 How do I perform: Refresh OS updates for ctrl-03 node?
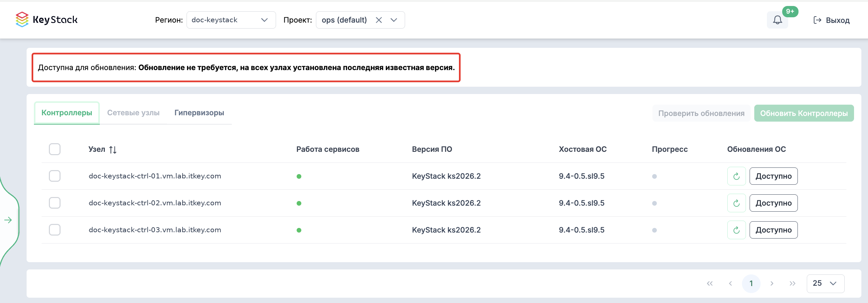[x=736, y=230]
